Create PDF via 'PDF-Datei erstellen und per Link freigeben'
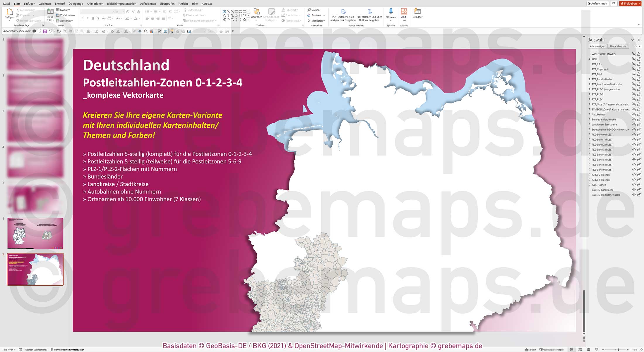Screen dimensions: 644x352 coord(343,15)
